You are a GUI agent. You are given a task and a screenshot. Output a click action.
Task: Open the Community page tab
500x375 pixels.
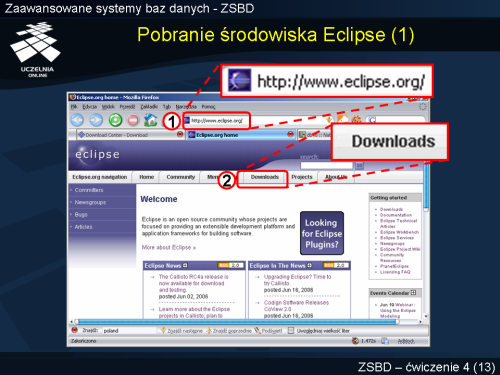click(181, 177)
